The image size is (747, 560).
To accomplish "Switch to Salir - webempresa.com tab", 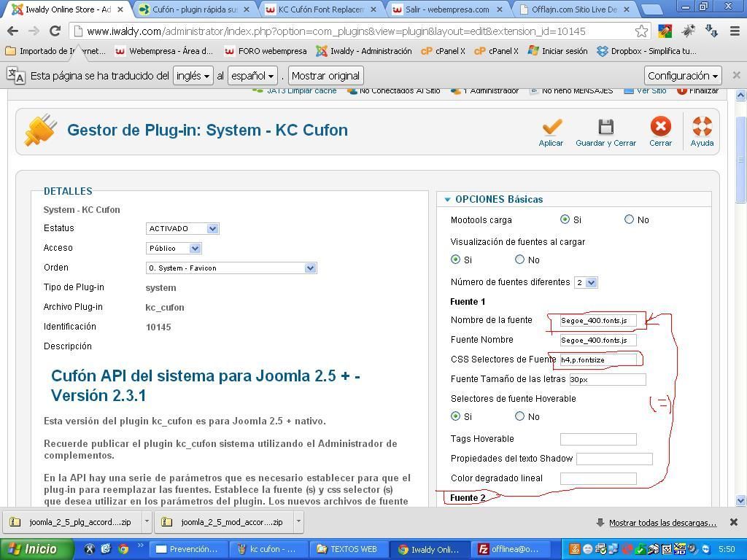I will click(448, 9).
